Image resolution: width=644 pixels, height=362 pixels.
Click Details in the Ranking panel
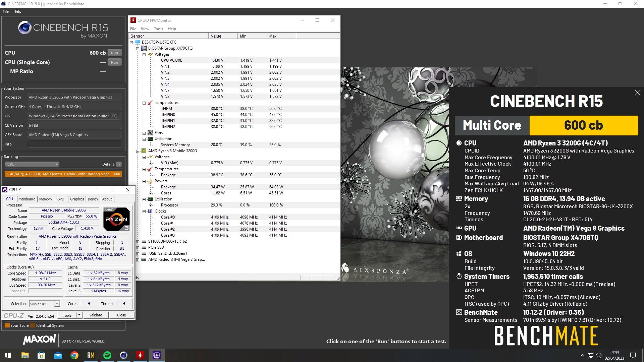pos(108,164)
